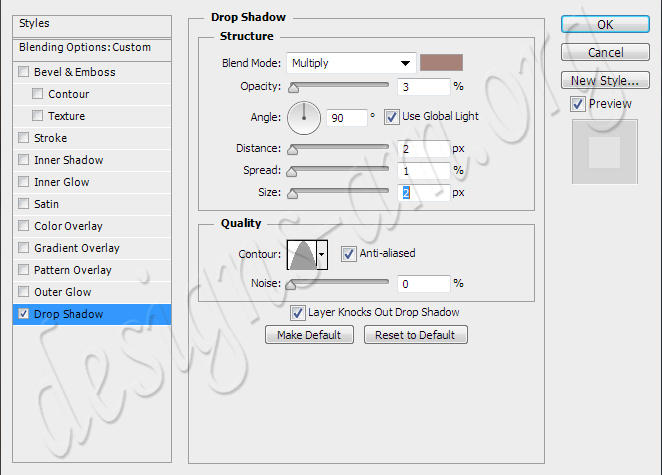Select the Drop Shadow style row
The image size is (662, 475).
point(92,314)
